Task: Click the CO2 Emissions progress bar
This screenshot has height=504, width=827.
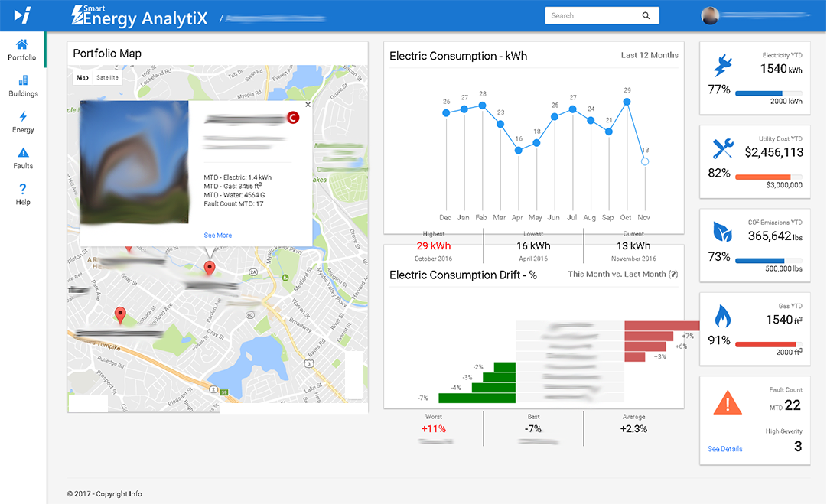Action: 768,261
